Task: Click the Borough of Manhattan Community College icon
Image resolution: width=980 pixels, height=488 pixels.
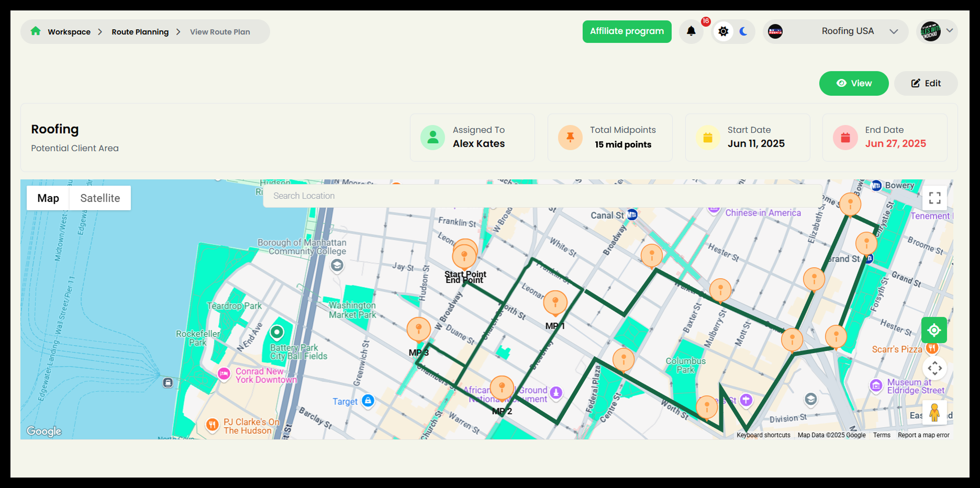Action: (x=337, y=266)
